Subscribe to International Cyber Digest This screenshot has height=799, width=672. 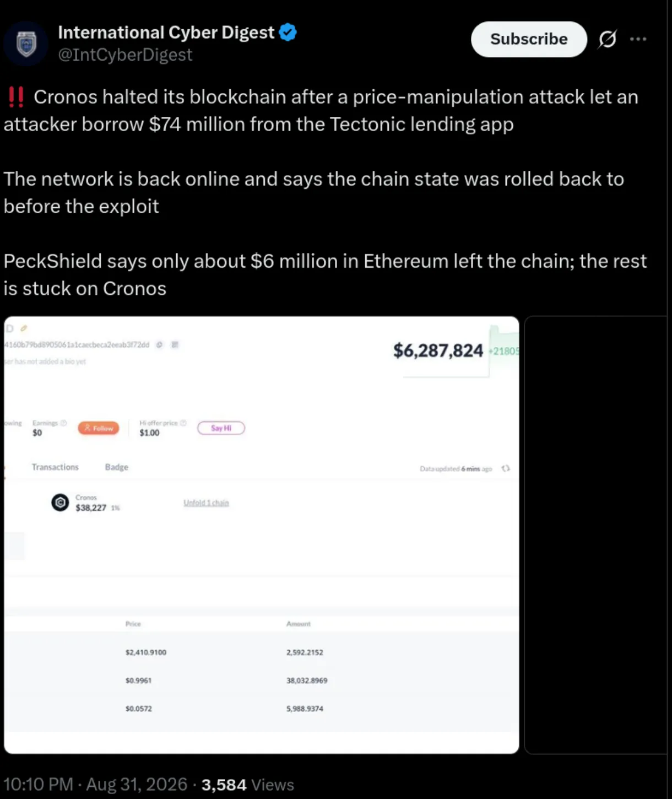pyautogui.click(x=529, y=39)
